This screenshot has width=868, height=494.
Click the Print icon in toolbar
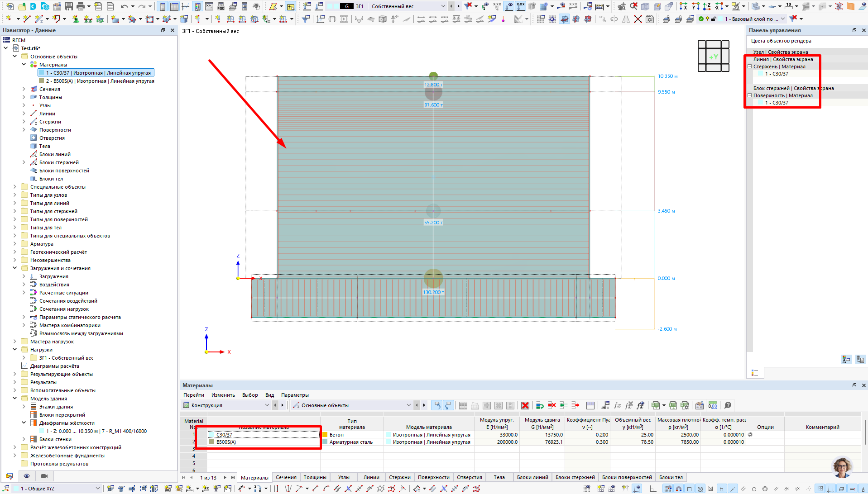(81, 6)
